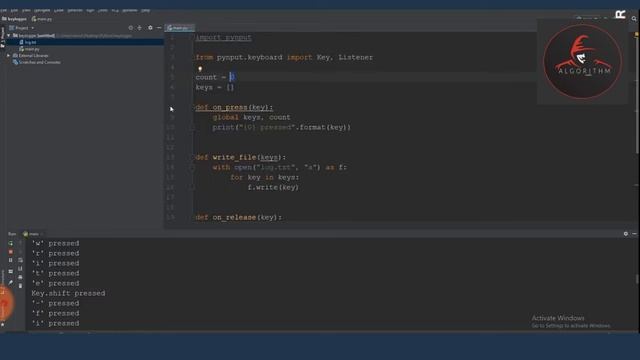Click 'def on_release(key):' definition
The image size is (640, 360).
tap(239, 218)
